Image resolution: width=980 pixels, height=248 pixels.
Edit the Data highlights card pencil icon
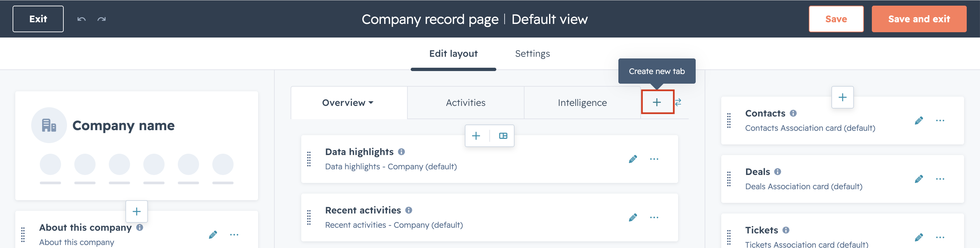633,159
